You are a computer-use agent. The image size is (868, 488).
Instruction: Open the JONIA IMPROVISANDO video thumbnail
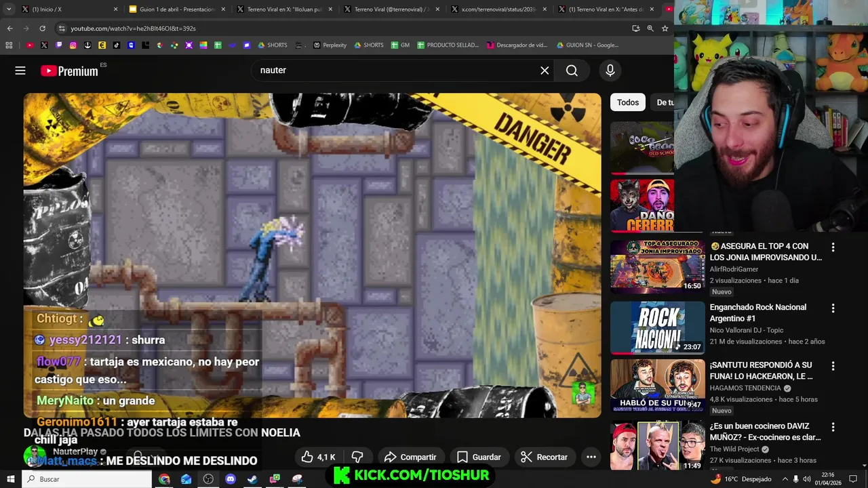coord(657,266)
